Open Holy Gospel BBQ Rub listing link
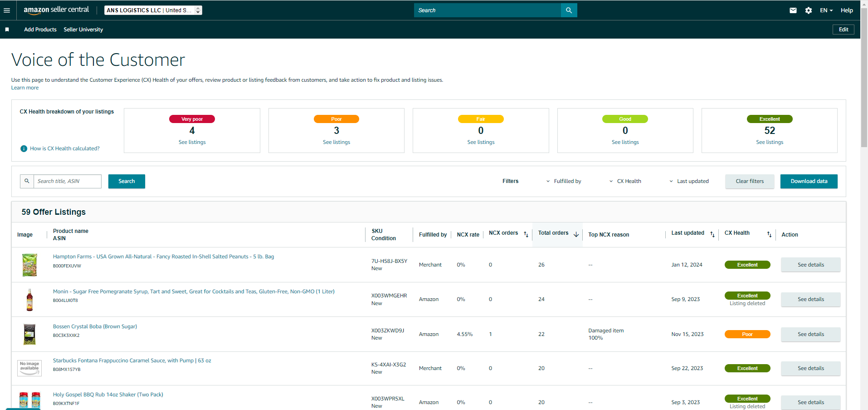Image resolution: width=868 pixels, height=410 pixels. pyautogui.click(x=108, y=395)
